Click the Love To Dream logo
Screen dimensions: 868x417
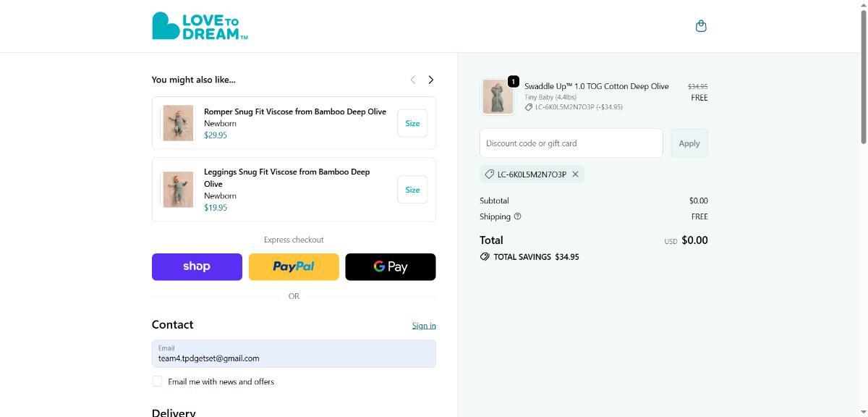click(200, 26)
